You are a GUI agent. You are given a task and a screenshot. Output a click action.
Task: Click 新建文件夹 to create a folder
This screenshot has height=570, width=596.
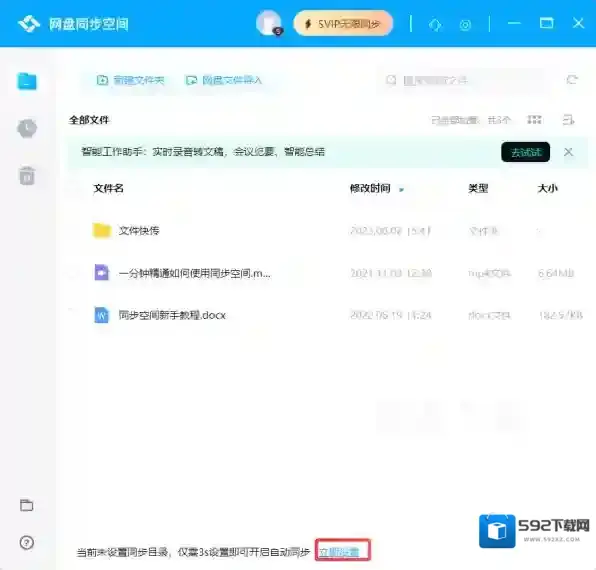[131, 80]
